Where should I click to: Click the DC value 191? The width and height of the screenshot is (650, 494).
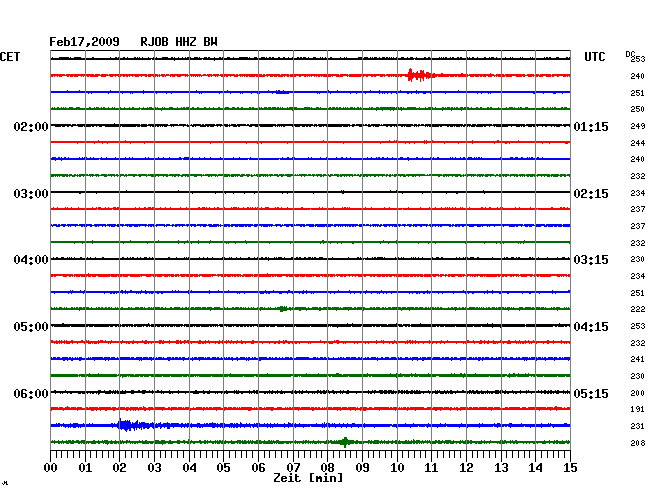click(638, 409)
